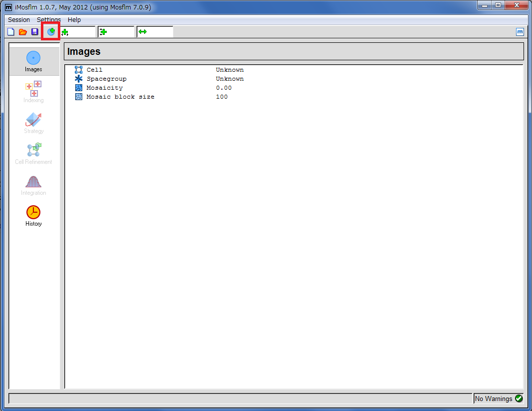Open the Help menu
Screen dimensions: 532x411
point(74,20)
